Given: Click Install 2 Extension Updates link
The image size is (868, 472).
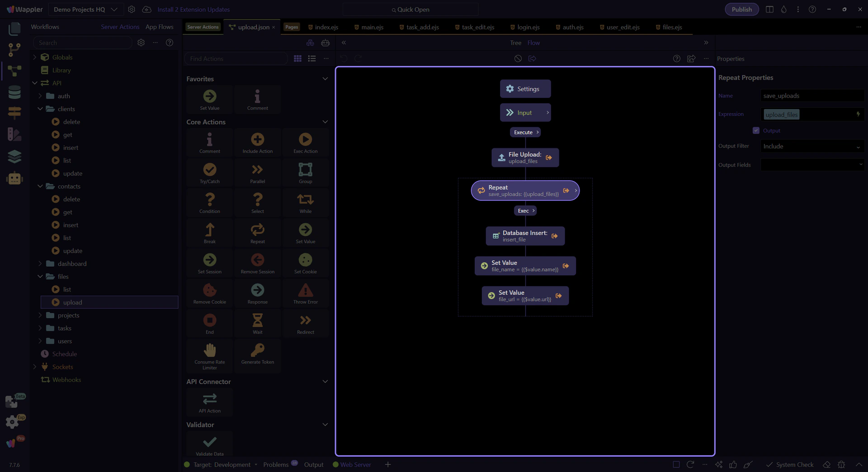Looking at the screenshot, I should tap(193, 10).
